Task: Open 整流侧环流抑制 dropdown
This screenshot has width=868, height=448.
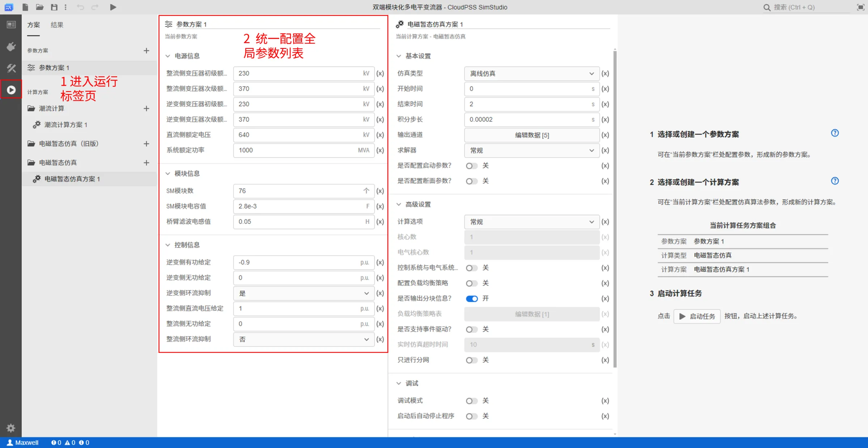Action: point(304,339)
